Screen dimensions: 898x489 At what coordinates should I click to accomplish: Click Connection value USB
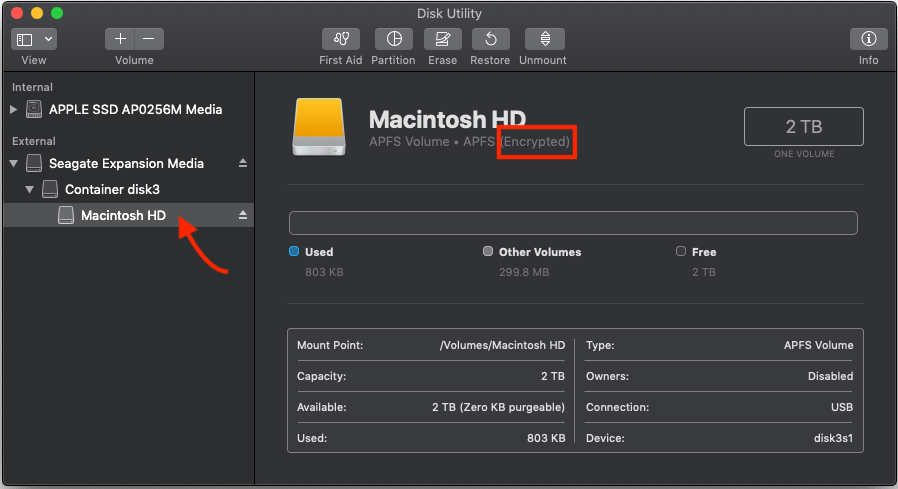(842, 407)
